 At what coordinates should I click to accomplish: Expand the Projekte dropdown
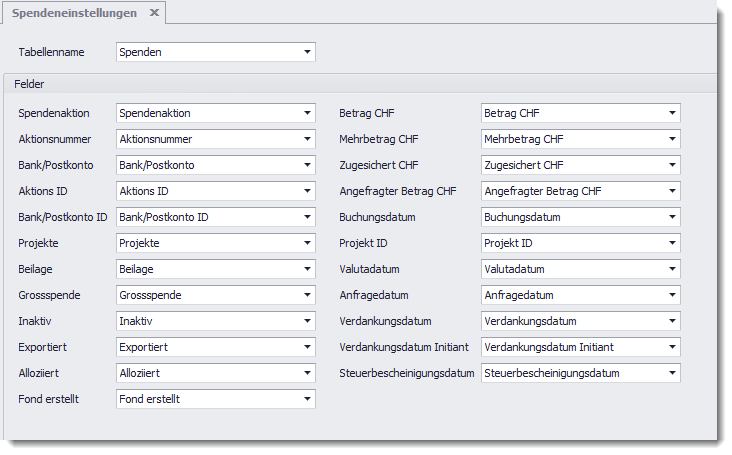point(306,243)
